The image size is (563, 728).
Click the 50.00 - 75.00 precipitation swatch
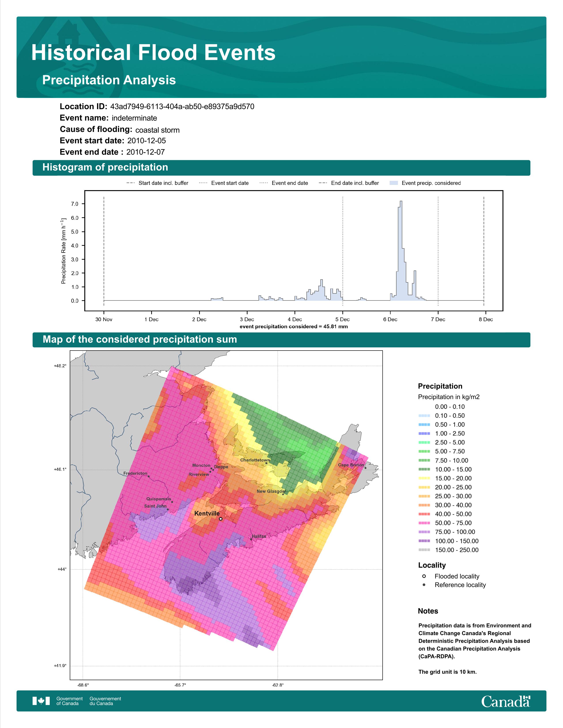tap(424, 523)
